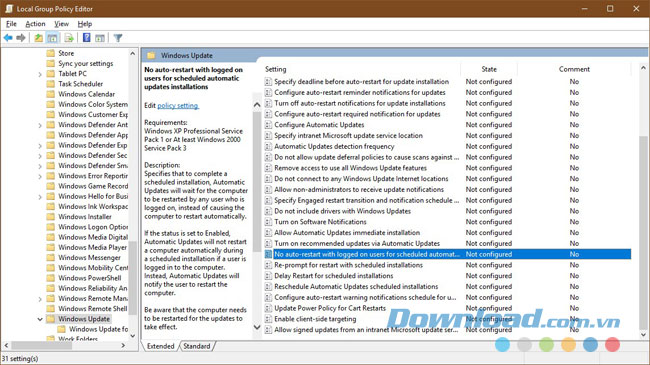Image resolution: width=650 pixels, height=365 pixels.
Task: Expand the Tablet PC tree node
Action: pos(40,74)
